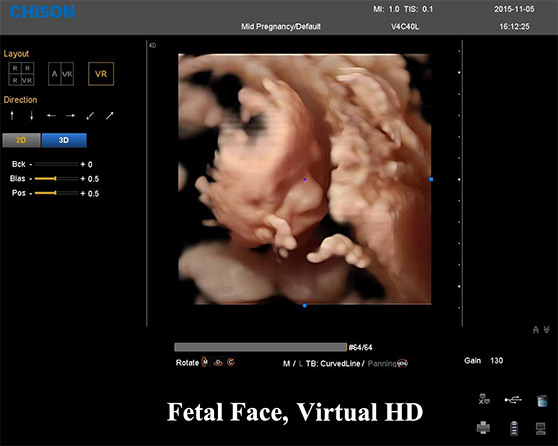Click the Bias slider handle

click(55, 178)
